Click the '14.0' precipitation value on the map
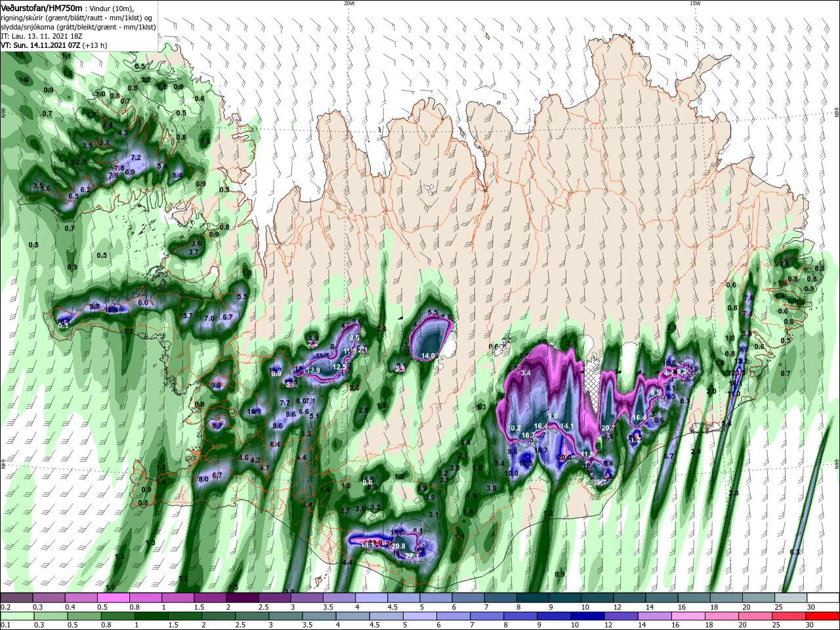Image resolution: width=840 pixels, height=630 pixels. coord(428,356)
